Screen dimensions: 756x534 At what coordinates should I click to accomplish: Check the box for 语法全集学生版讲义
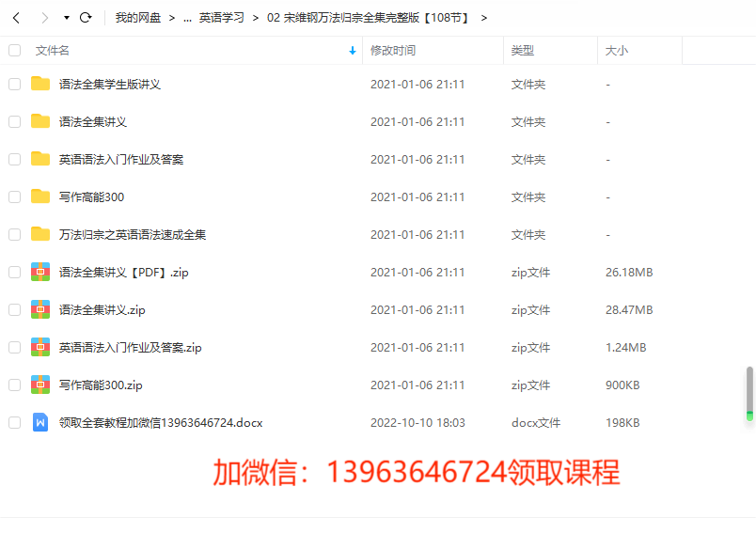(x=14, y=85)
